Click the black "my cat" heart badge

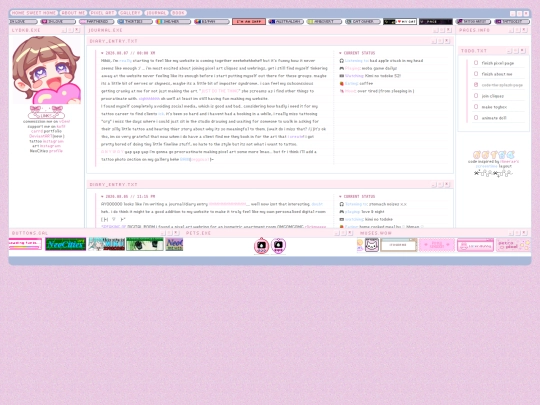(x=400, y=21)
